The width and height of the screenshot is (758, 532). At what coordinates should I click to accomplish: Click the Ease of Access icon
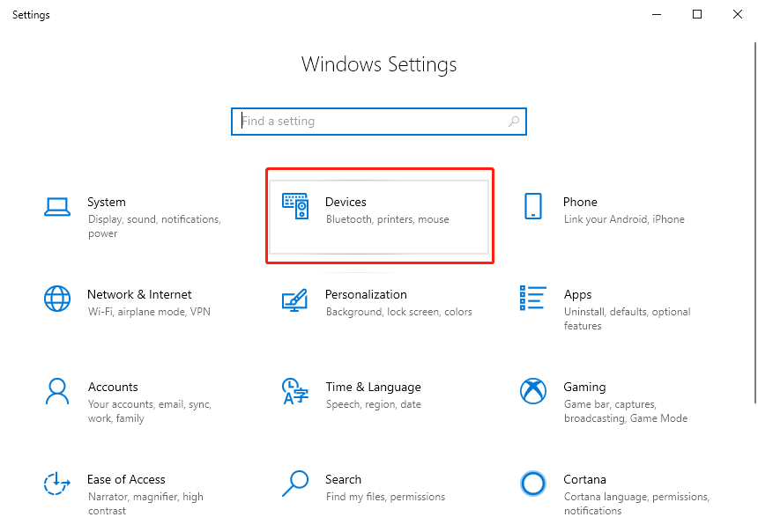point(57,484)
